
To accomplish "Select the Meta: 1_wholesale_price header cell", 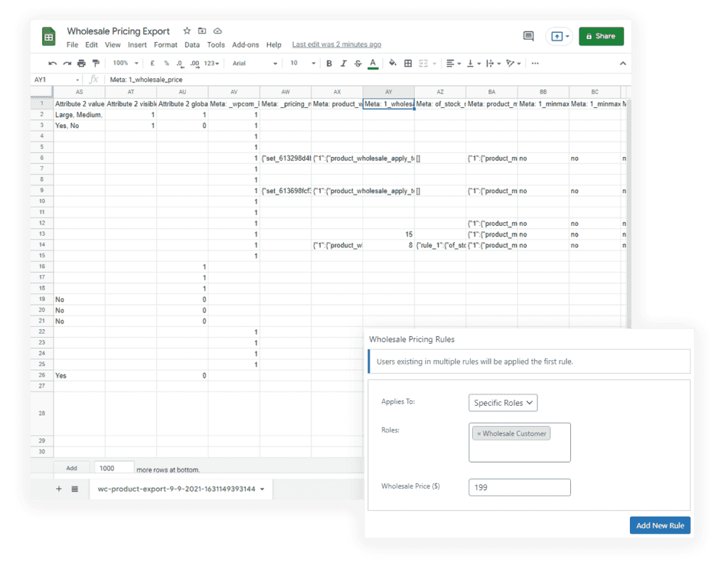I will 389,104.
